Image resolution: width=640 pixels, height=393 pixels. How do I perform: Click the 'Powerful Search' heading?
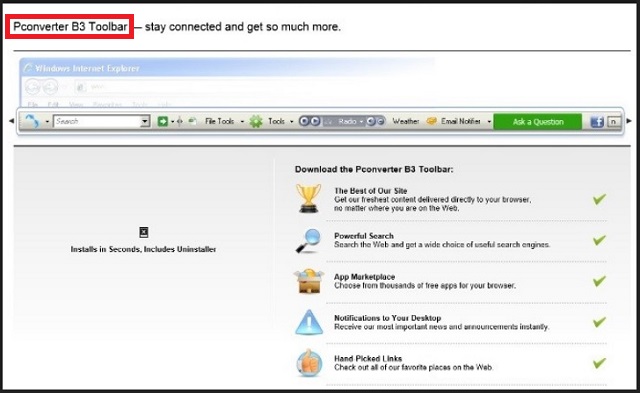(364, 235)
